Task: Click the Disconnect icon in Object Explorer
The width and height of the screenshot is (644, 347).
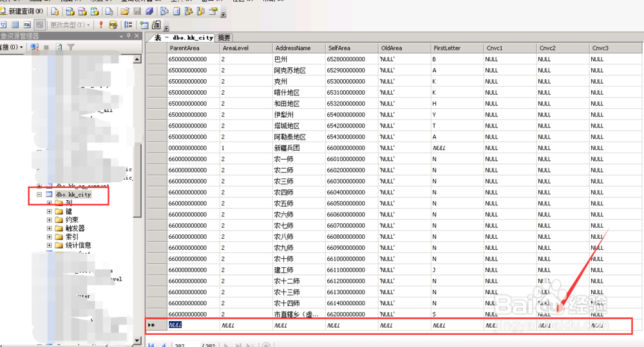Action: coord(35,47)
